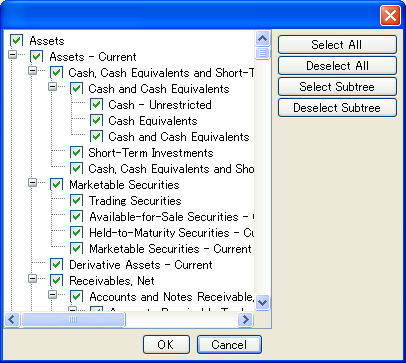
Task: Toggle the Derivative Assets - Current checkbox
Action: pos(56,264)
